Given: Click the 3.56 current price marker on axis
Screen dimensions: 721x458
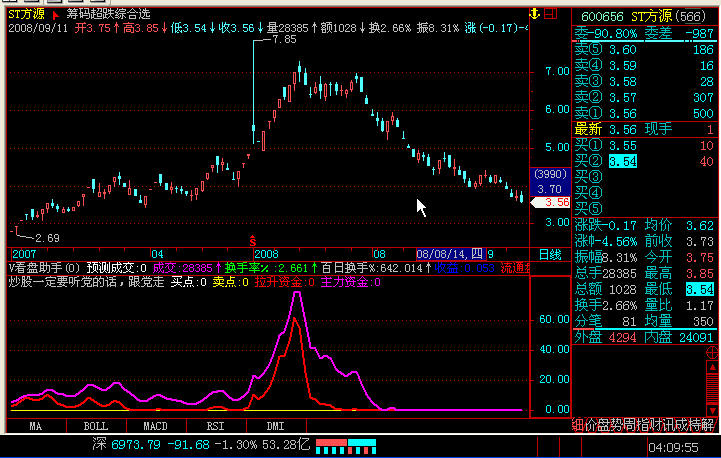Looking at the screenshot, I should click(x=550, y=202).
